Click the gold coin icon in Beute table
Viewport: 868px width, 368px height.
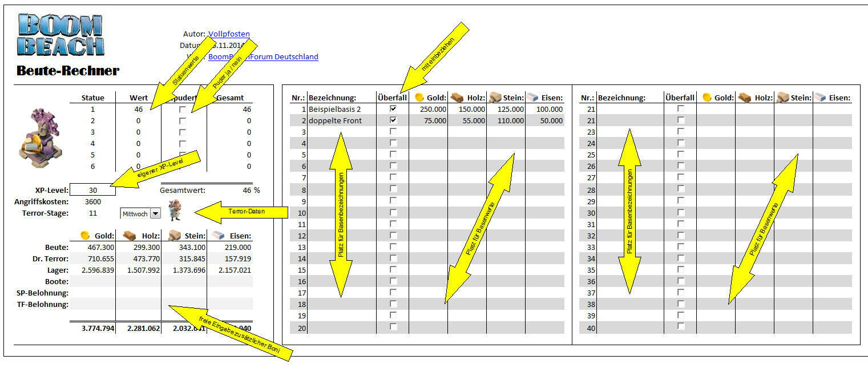pyautogui.click(x=85, y=235)
